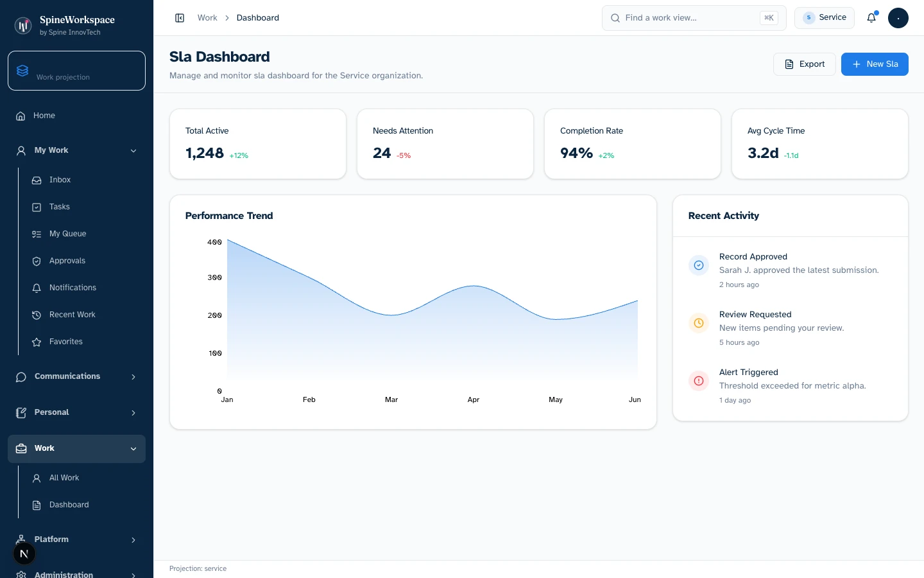Expand the Platform section chevron
Screen dimensions: 924x578
click(x=133, y=539)
